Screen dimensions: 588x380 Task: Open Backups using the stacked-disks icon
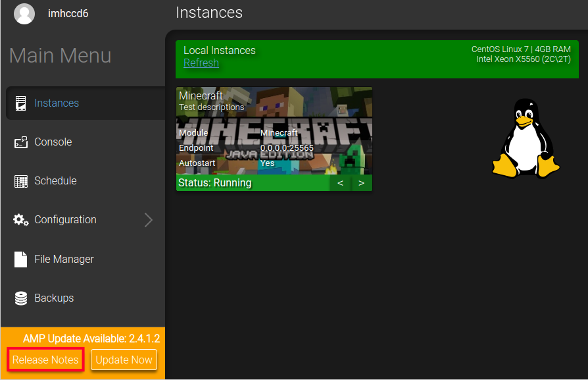19,298
